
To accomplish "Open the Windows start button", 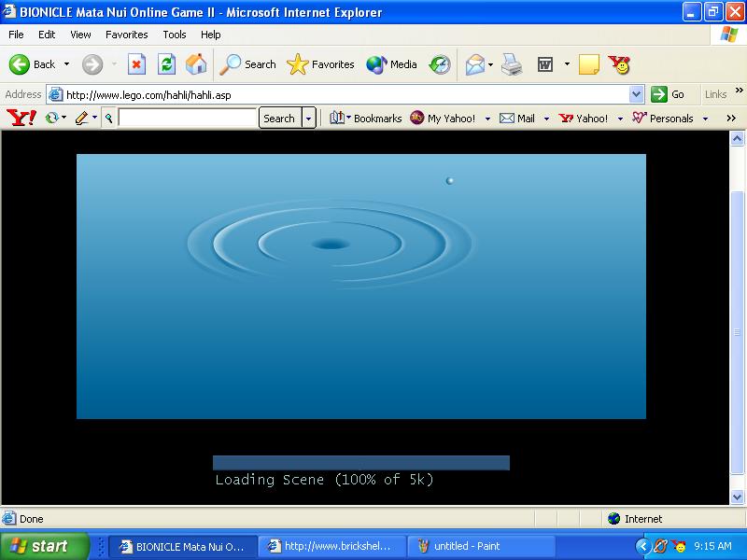I will point(44,546).
